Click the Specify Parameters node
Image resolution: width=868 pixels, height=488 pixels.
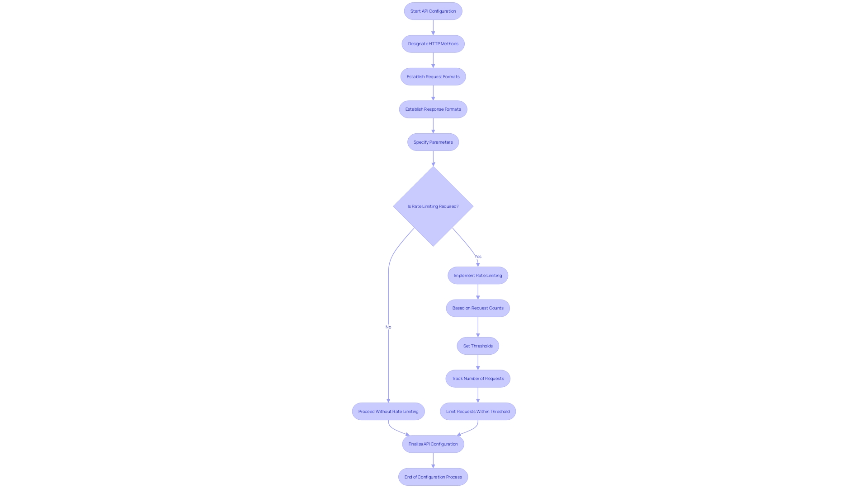[x=433, y=142]
